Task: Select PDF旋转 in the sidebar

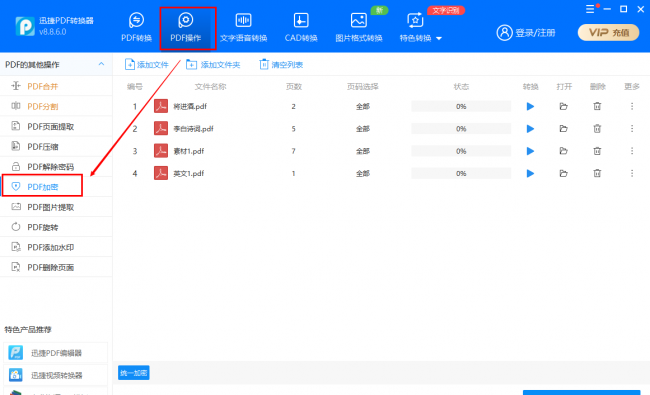Action: coord(56,227)
